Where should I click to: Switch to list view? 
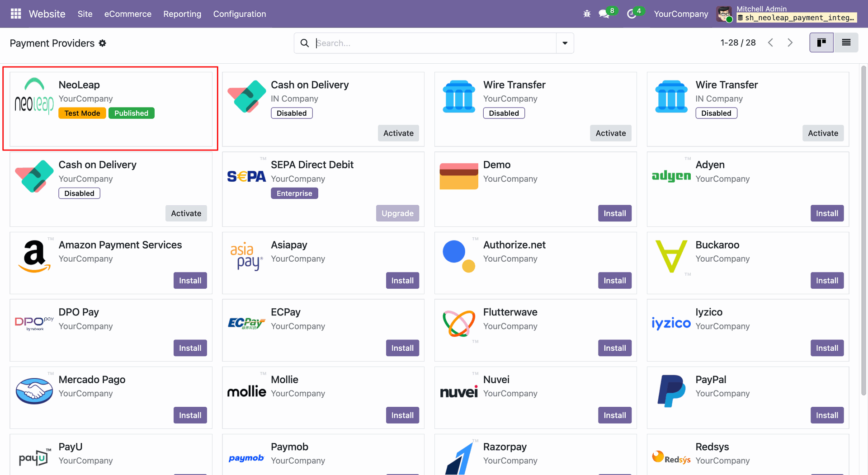click(x=846, y=42)
